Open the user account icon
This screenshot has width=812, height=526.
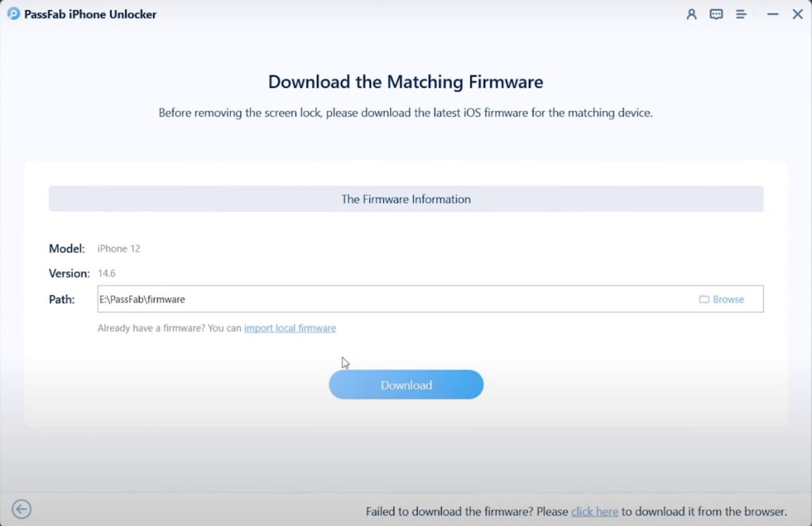tap(691, 14)
